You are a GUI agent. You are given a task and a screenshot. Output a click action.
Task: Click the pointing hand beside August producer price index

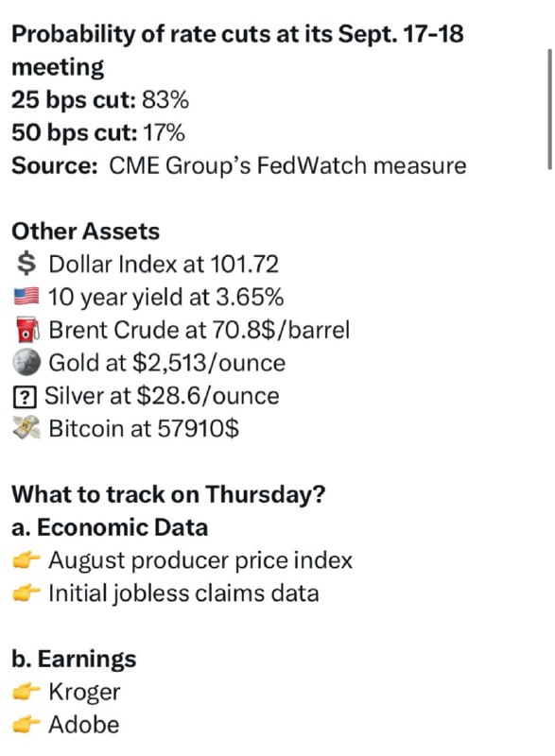coord(26,560)
